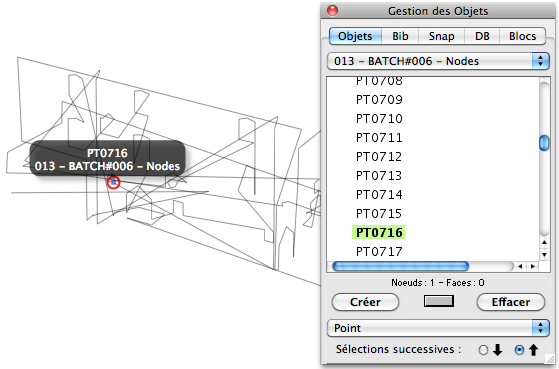Click the vertical scrollbar down arrow
The image size is (559, 369).
tap(544, 255)
